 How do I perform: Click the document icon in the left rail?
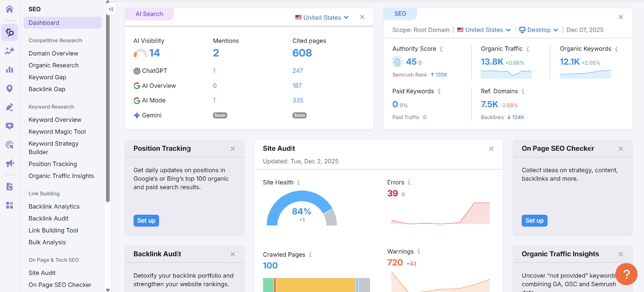(10, 186)
